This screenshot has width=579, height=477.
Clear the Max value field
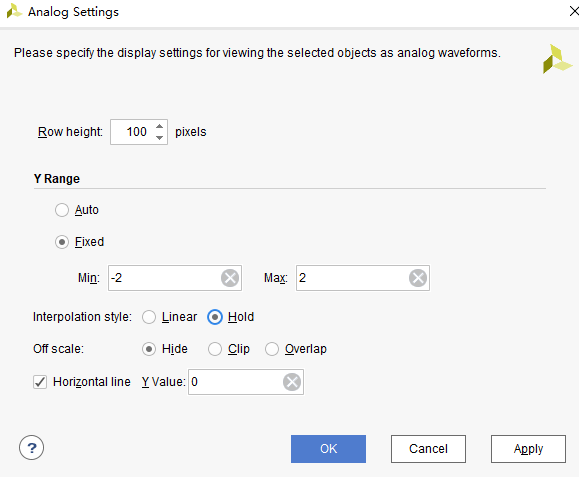[x=418, y=278]
